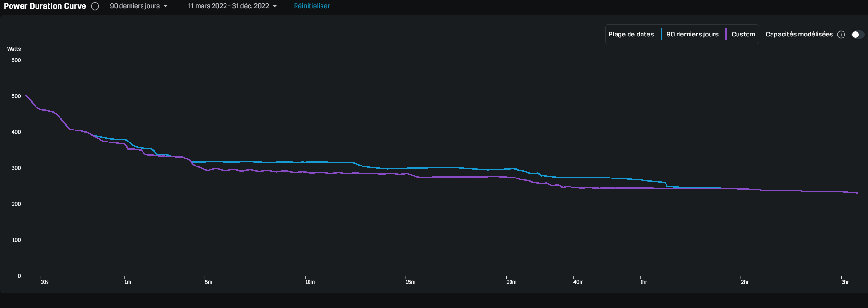Click the Watts axis label
The image size is (868, 308).
click(14, 49)
